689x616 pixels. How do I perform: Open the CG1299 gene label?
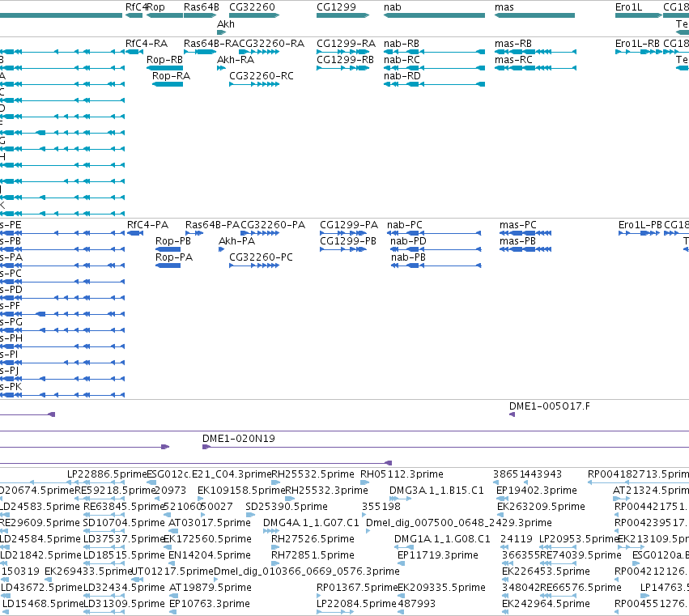tap(336, 7)
